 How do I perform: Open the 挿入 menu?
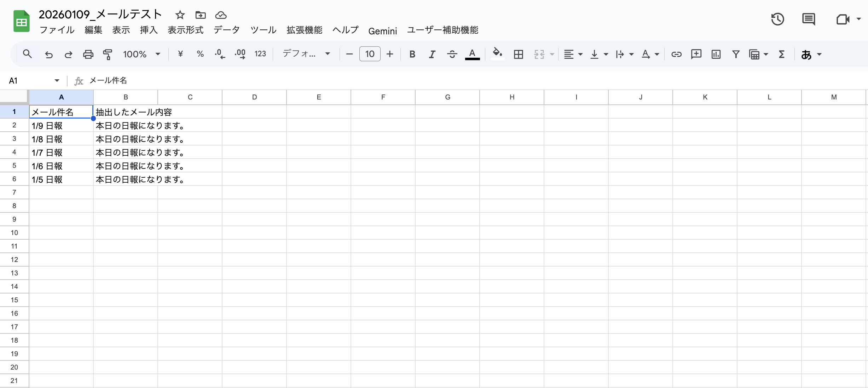149,30
